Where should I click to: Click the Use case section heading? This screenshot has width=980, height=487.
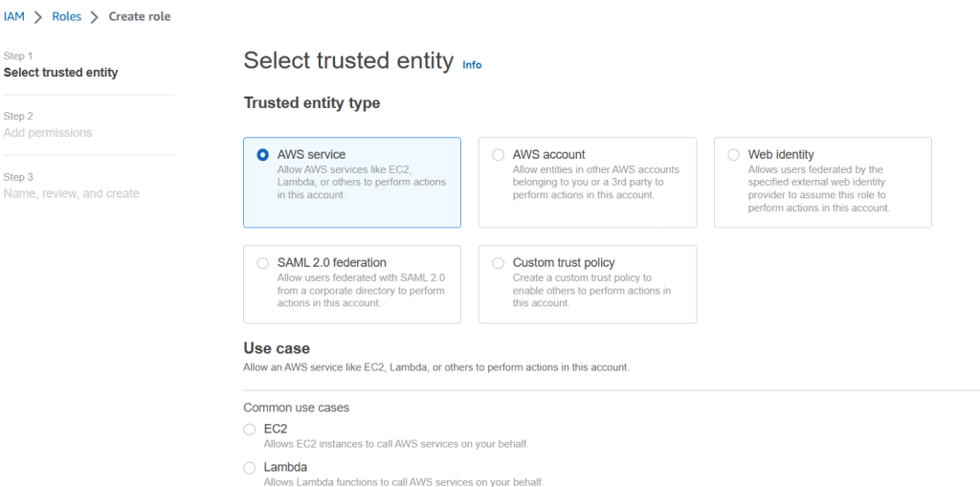coord(277,348)
